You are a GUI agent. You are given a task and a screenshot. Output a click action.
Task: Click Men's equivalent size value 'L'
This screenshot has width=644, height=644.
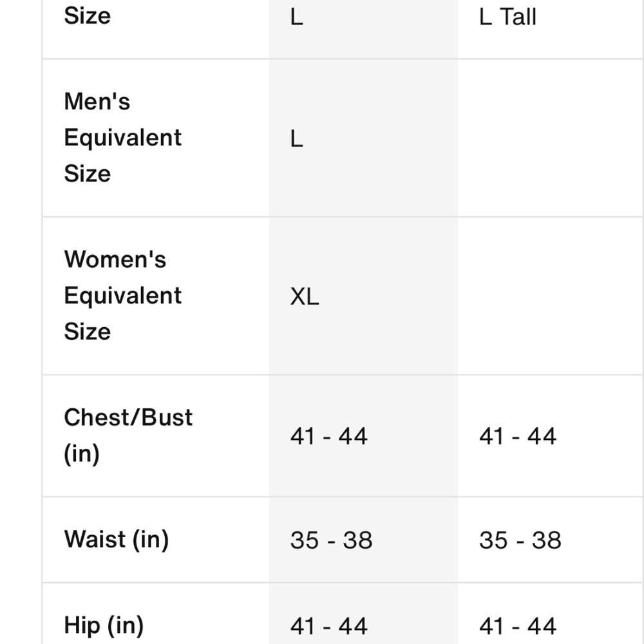coord(296,138)
